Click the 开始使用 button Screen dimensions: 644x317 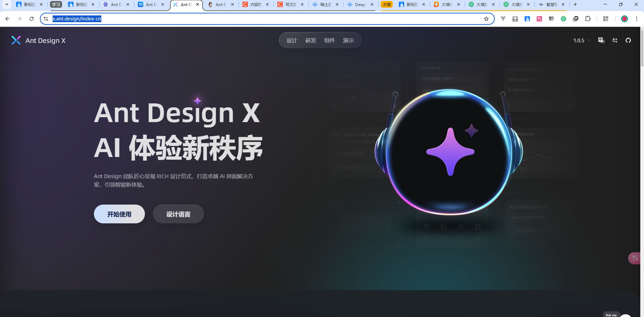tap(119, 214)
